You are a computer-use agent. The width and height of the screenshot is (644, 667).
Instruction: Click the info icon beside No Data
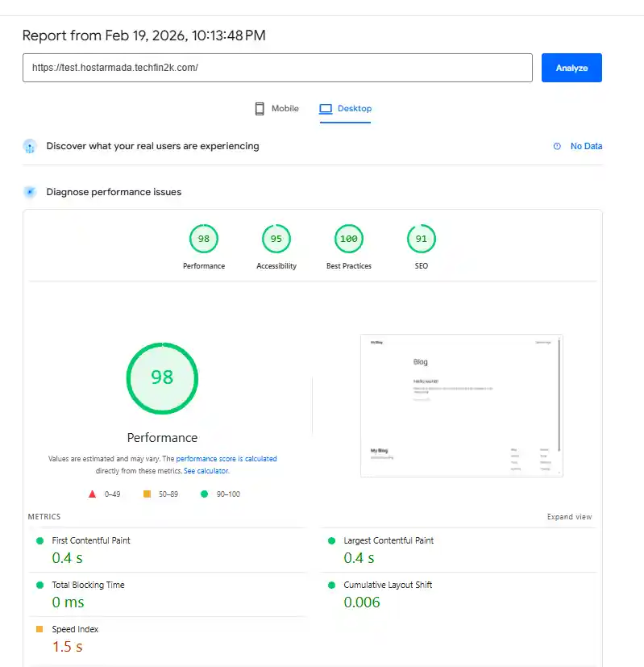pos(557,146)
